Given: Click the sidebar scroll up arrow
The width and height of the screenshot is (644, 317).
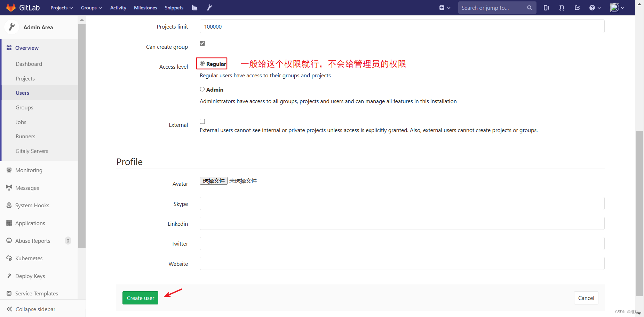Looking at the screenshot, I should click(82, 20).
